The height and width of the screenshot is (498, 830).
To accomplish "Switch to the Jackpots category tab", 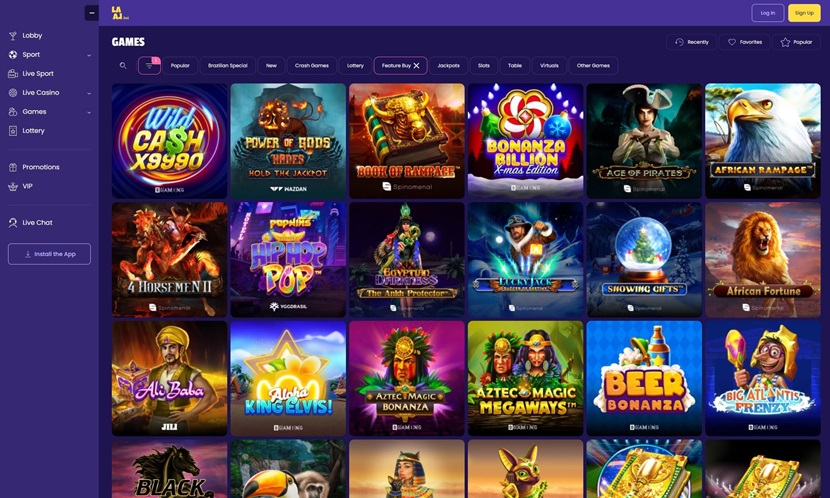I will click(x=448, y=66).
